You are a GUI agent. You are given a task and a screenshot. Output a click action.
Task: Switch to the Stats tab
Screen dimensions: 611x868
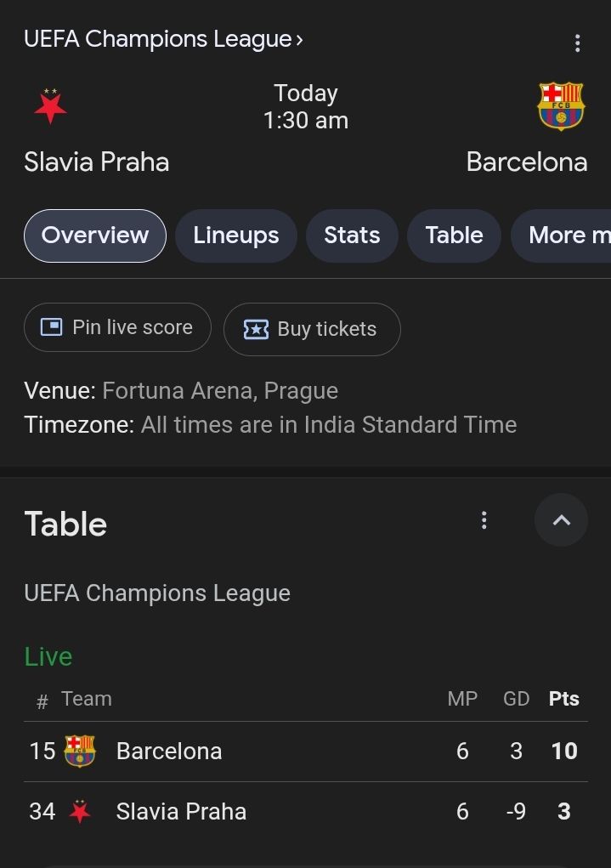tap(352, 235)
